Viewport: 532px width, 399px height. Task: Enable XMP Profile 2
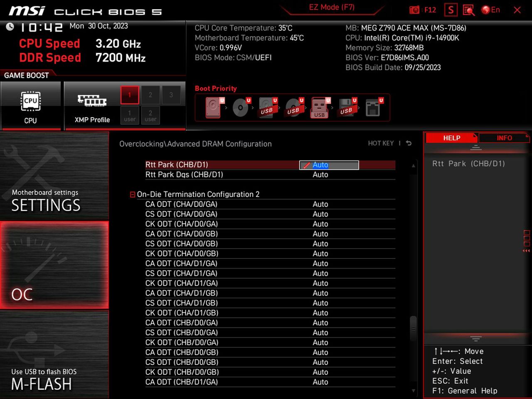coord(150,95)
